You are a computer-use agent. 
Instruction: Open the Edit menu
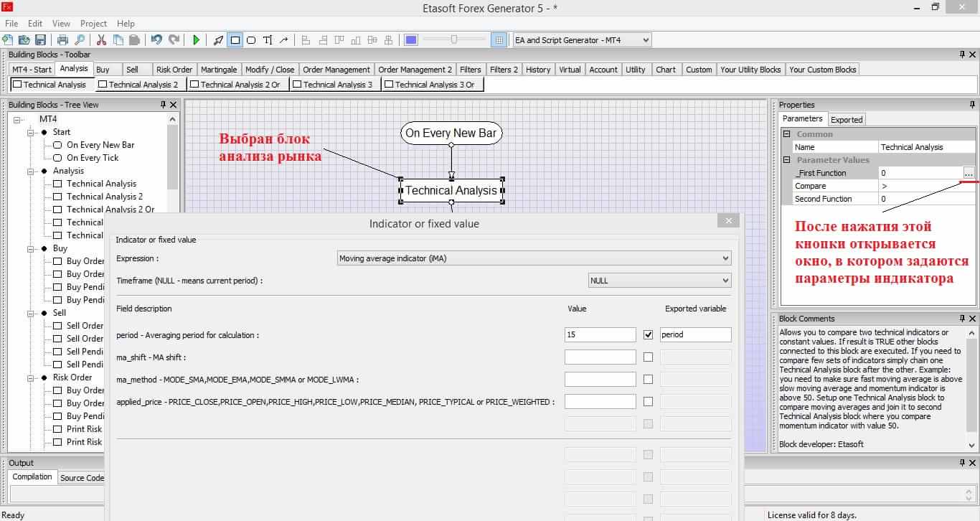[35, 24]
